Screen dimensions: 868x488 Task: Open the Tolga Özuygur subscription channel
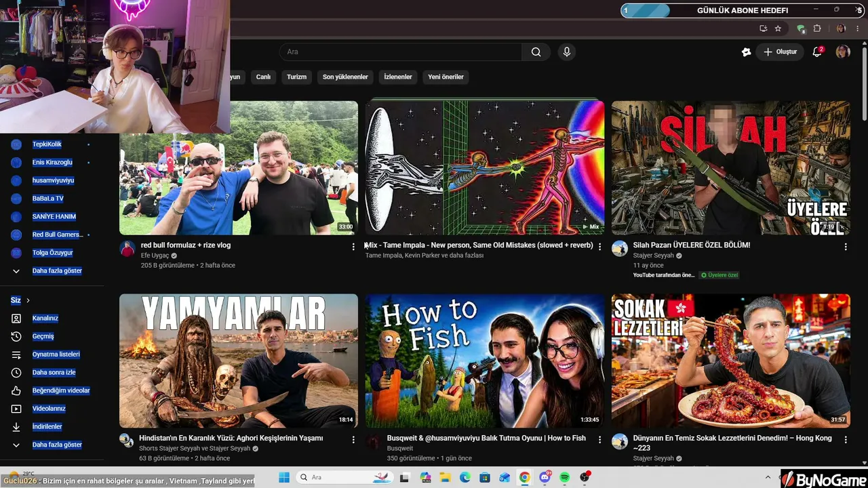coord(52,253)
